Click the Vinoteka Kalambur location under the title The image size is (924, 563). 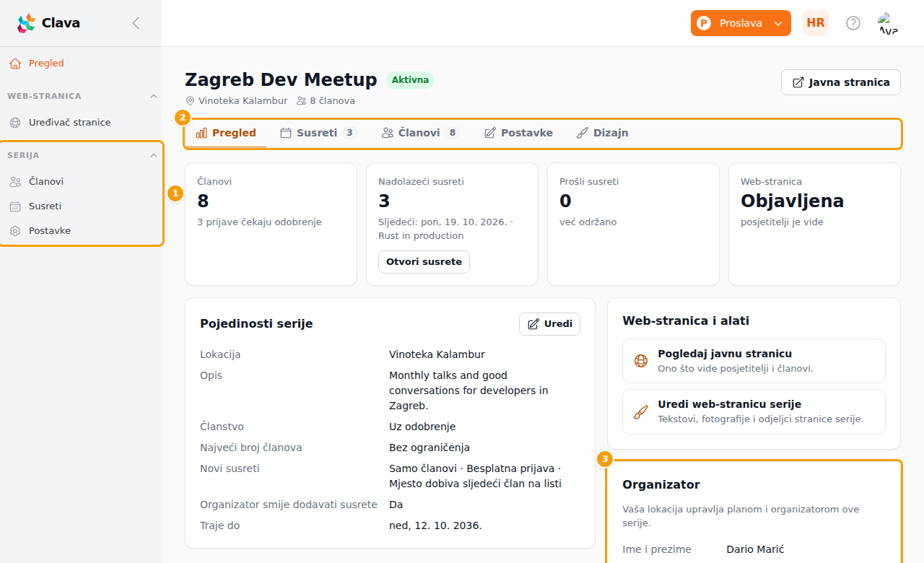point(243,101)
